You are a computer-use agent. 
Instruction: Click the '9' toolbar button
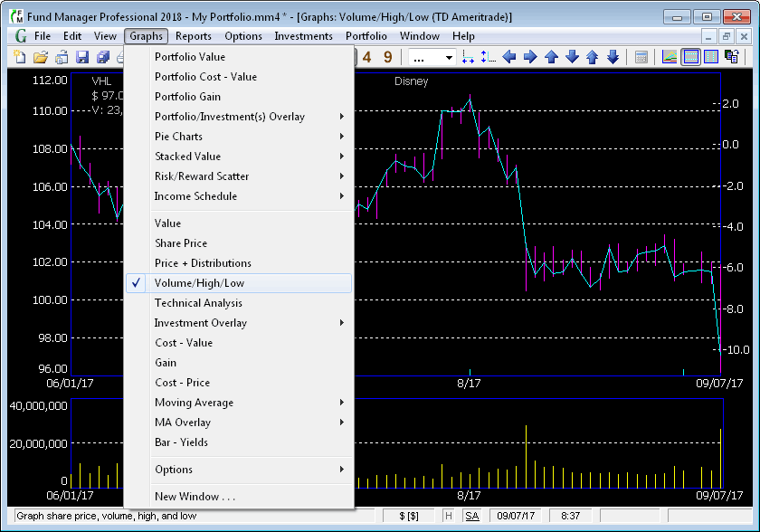pyautogui.click(x=388, y=57)
